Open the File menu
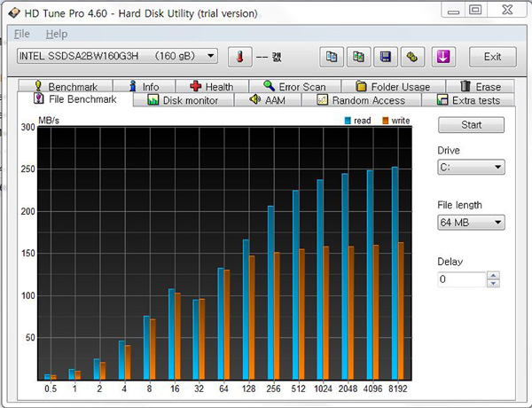This screenshot has width=532, height=408. (x=21, y=34)
